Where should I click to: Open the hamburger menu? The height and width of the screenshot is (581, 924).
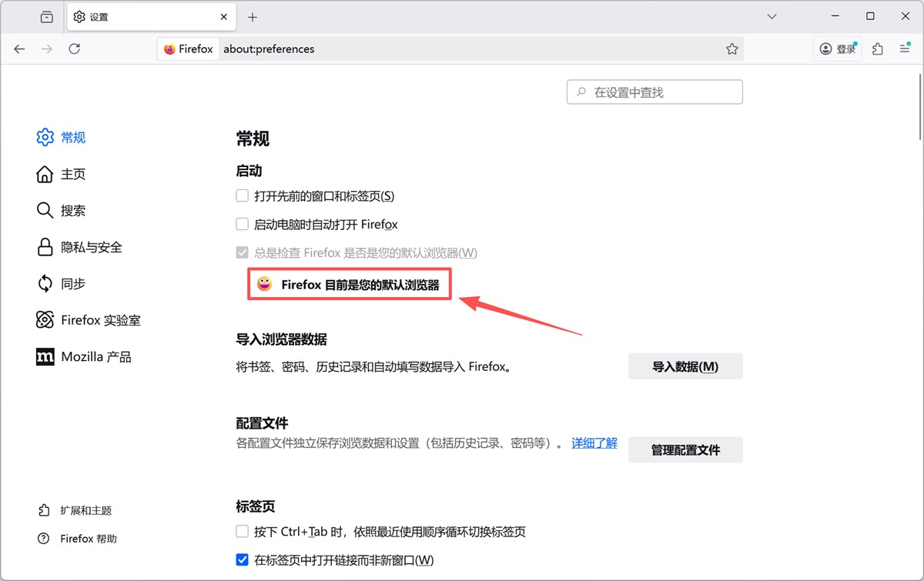coord(905,48)
